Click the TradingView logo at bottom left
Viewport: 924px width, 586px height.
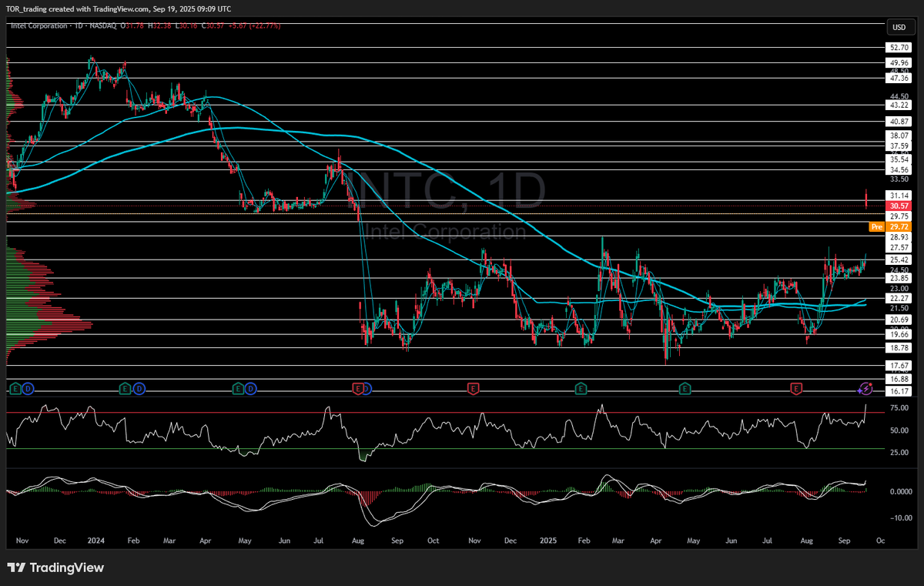click(55, 568)
